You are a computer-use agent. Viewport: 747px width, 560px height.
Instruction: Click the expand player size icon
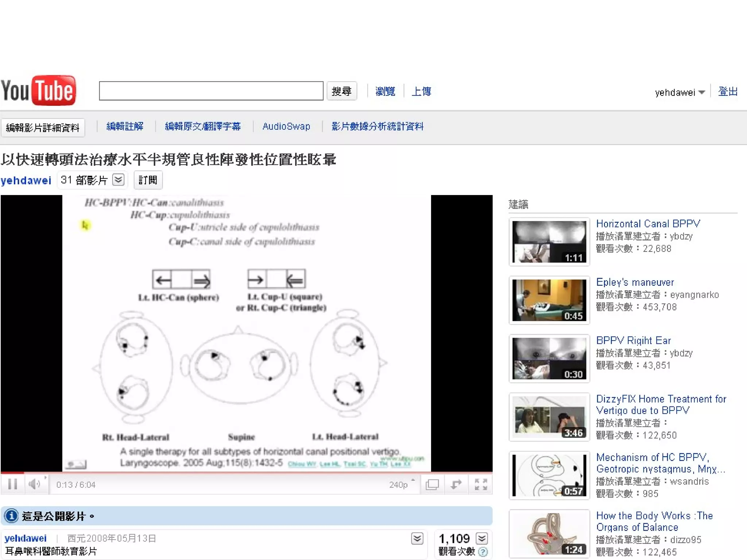pos(456,484)
